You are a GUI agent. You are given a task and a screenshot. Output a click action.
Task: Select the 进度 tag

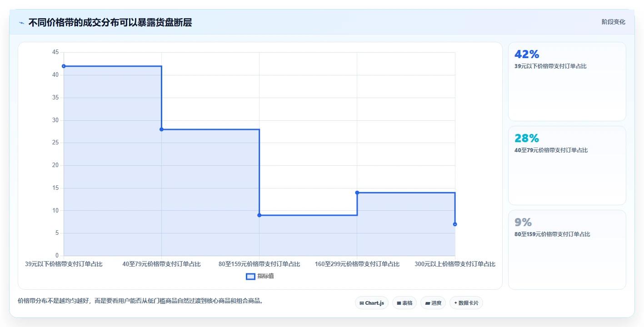(433, 303)
